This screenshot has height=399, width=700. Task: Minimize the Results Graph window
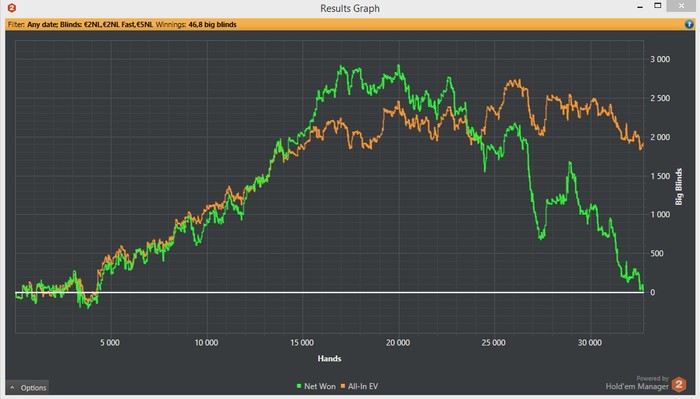640,7
